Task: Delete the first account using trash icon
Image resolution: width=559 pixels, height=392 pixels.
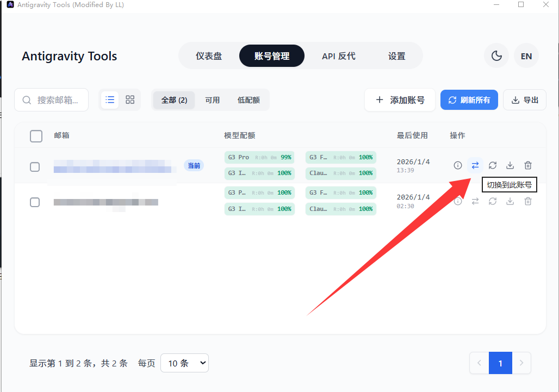Action: coord(527,165)
